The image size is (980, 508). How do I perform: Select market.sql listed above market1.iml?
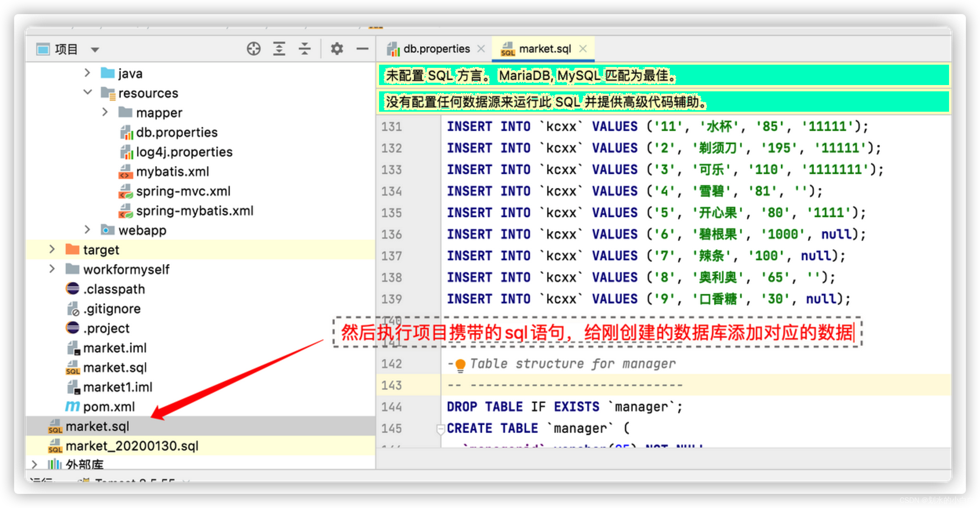point(115,368)
